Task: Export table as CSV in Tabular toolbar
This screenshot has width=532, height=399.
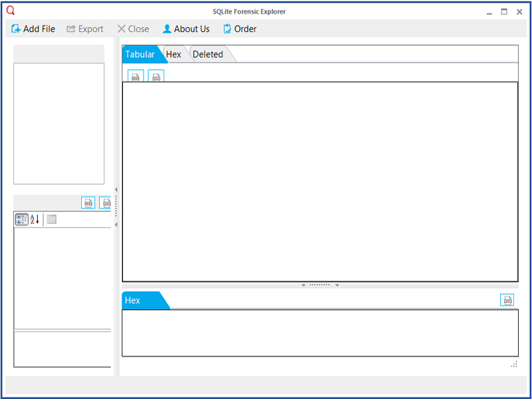Action: (x=136, y=77)
